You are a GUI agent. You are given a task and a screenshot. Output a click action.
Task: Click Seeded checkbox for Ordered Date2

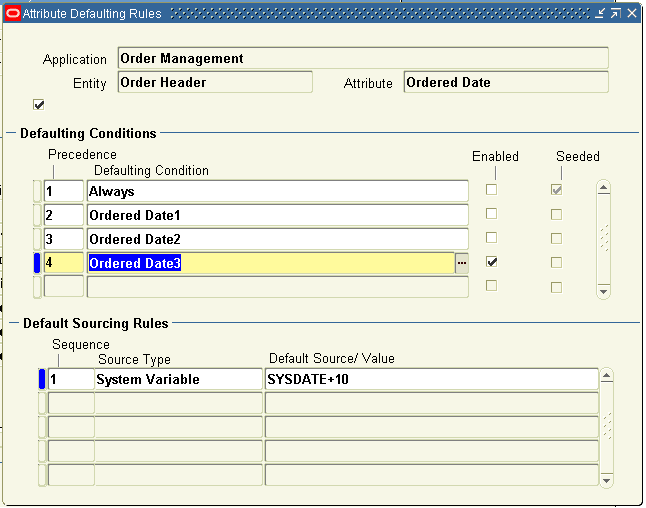tap(556, 238)
